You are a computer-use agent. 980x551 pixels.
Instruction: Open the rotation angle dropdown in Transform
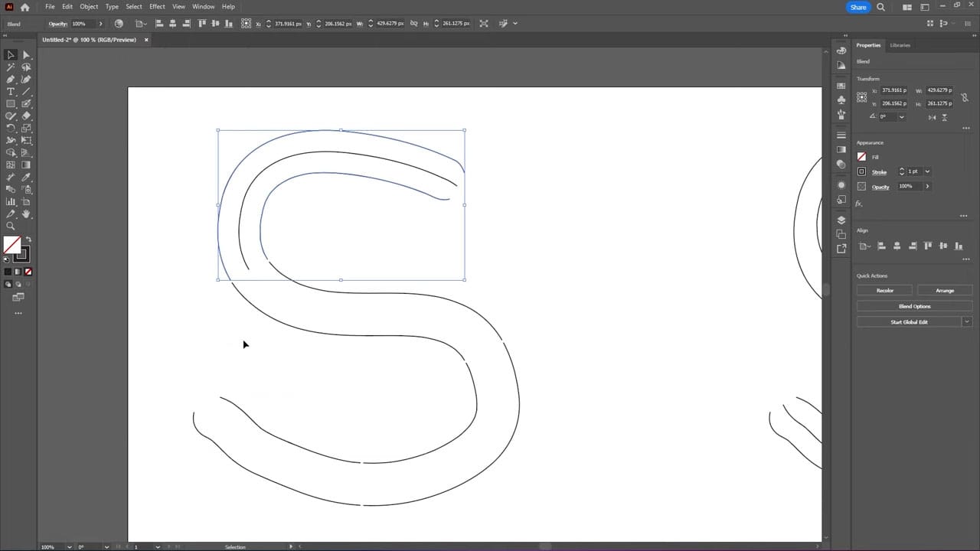(x=902, y=117)
